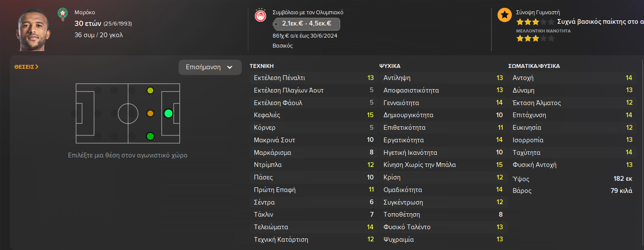Click the Morocco national team badge
Screen dimensions: 644x250
(x=63, y=14)
